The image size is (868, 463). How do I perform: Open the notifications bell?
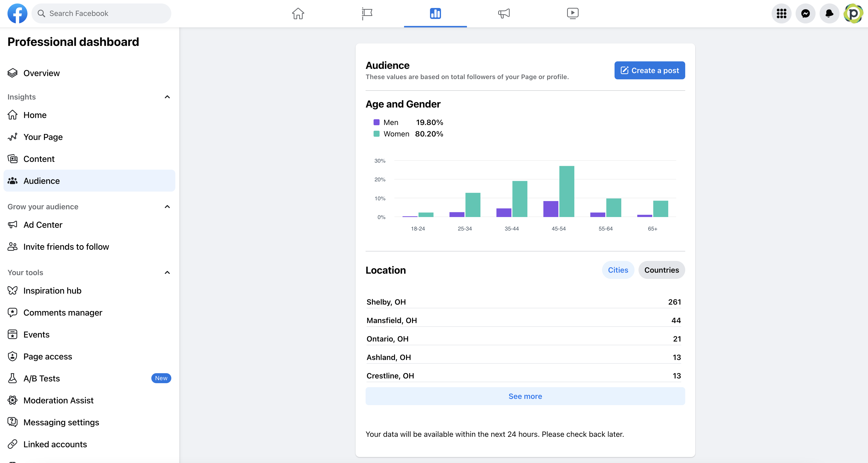(829, 13)
